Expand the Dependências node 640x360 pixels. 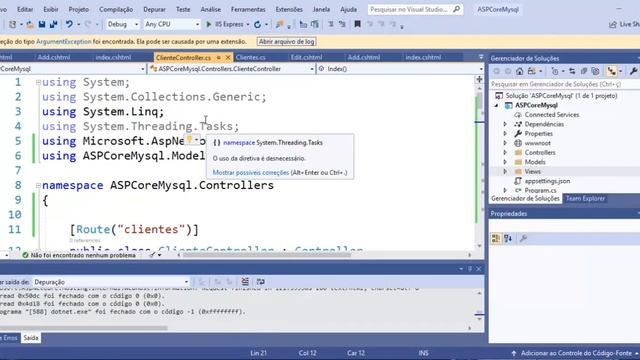click(505, 124)
